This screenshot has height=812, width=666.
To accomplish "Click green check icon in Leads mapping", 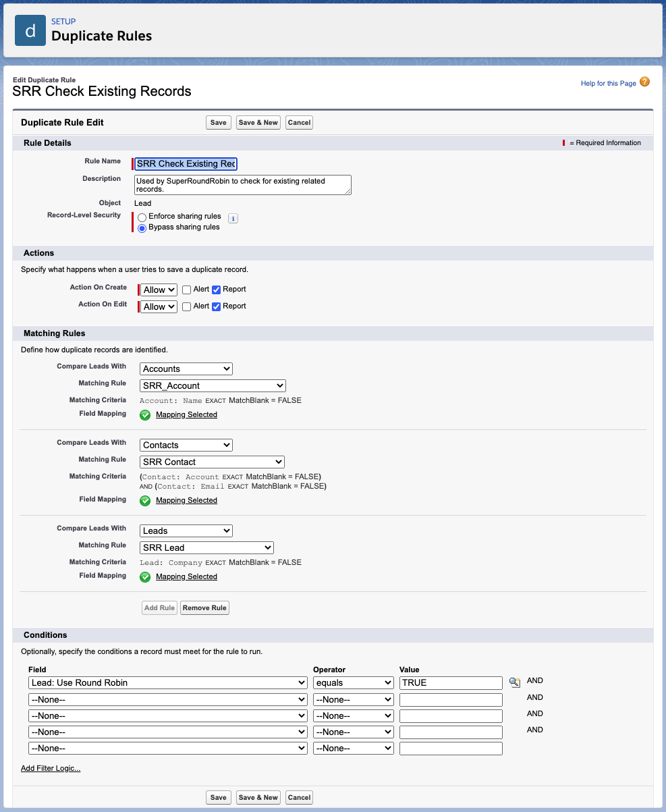I will (145, 577).
